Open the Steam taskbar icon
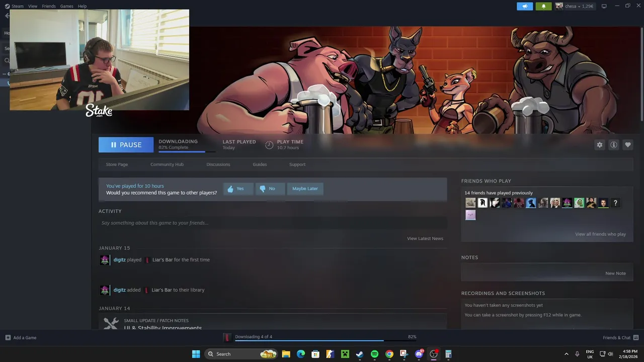This screenshot has width=644, height=362. click(360, 354)
